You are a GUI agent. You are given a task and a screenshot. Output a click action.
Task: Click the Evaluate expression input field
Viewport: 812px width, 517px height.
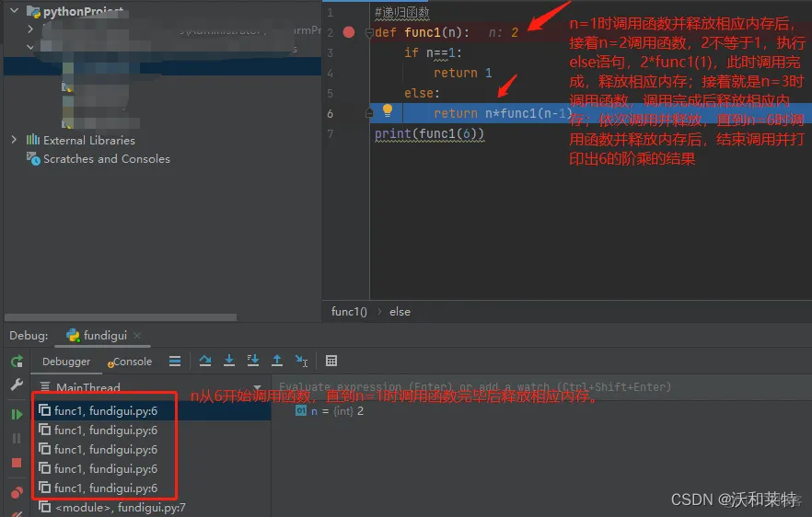pyautogui.click(x=541, y=386)
